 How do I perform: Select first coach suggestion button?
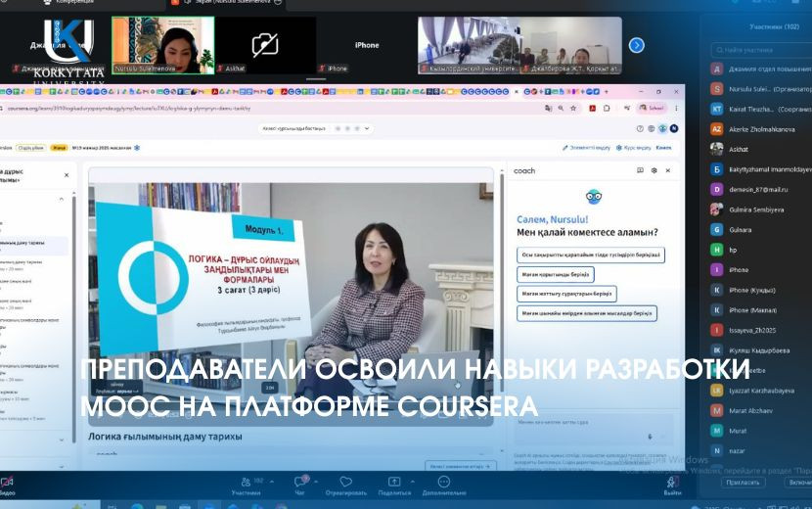click(591, 255)
